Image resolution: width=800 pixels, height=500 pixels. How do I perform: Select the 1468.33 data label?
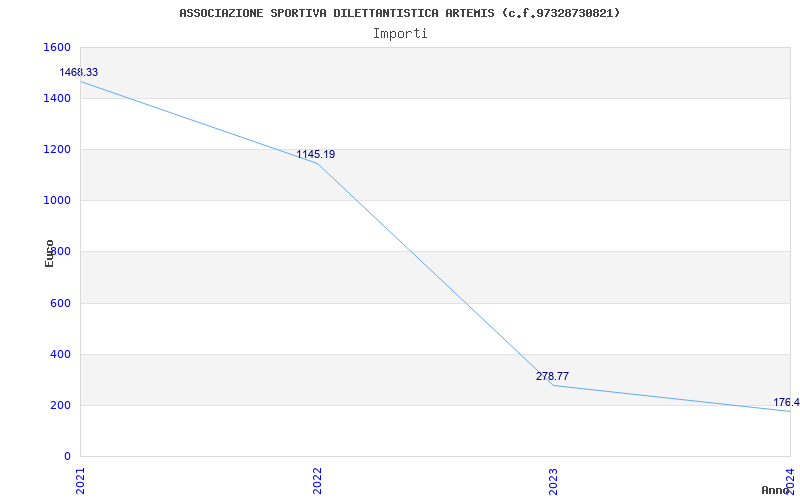tap(79, 72)
